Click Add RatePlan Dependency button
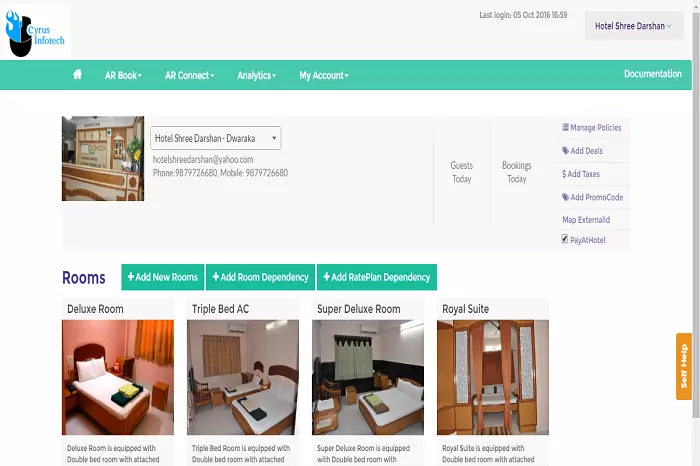 click(377, 277)
